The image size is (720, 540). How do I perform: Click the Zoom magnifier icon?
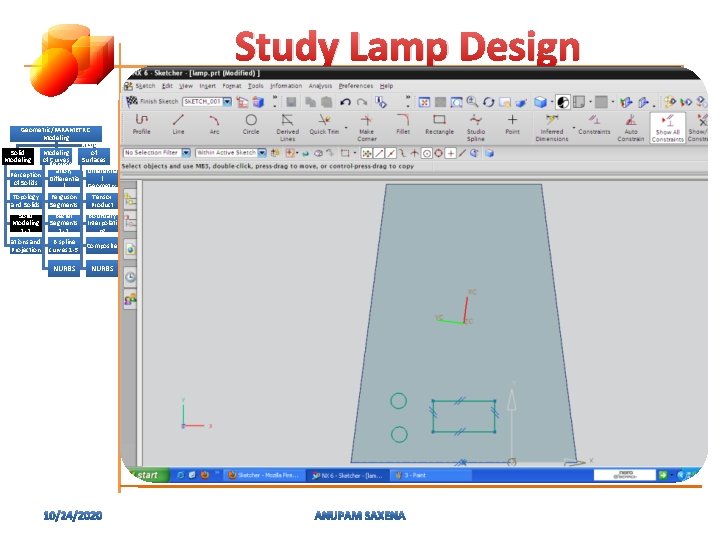(x=472, y=101)
